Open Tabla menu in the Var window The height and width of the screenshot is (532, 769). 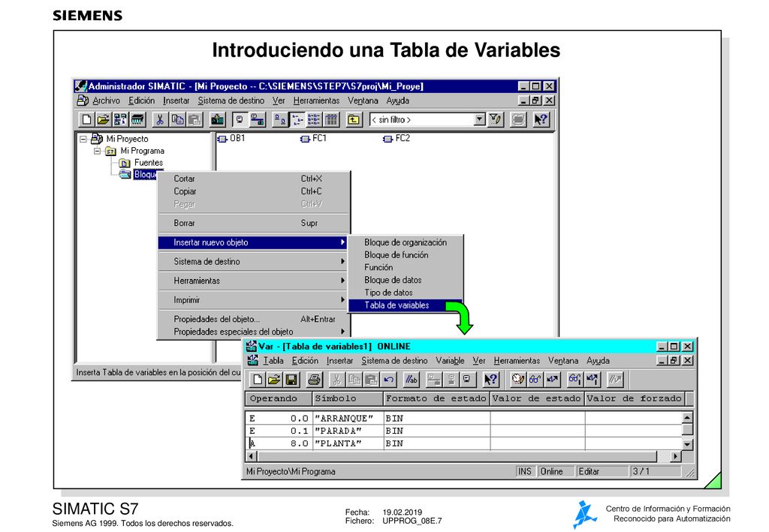coord(273,361)
